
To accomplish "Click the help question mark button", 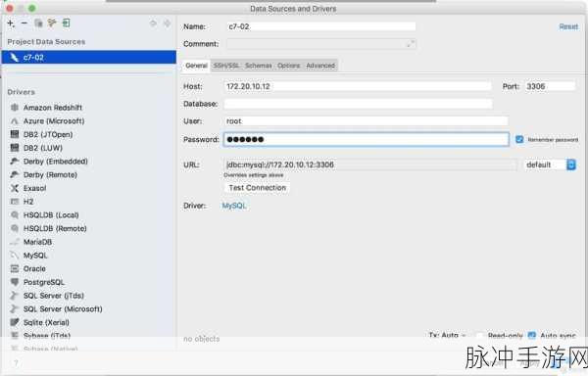I will [x=16, y=363].
